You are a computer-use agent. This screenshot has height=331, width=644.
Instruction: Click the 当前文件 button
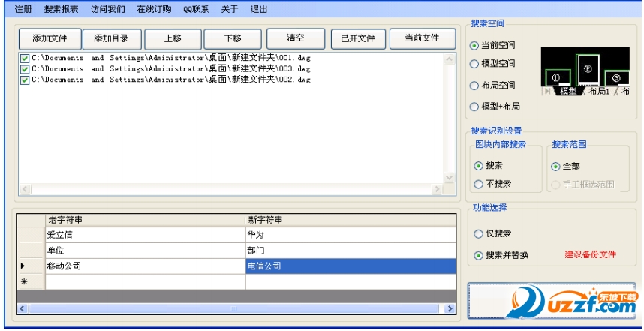coord(423,38)
